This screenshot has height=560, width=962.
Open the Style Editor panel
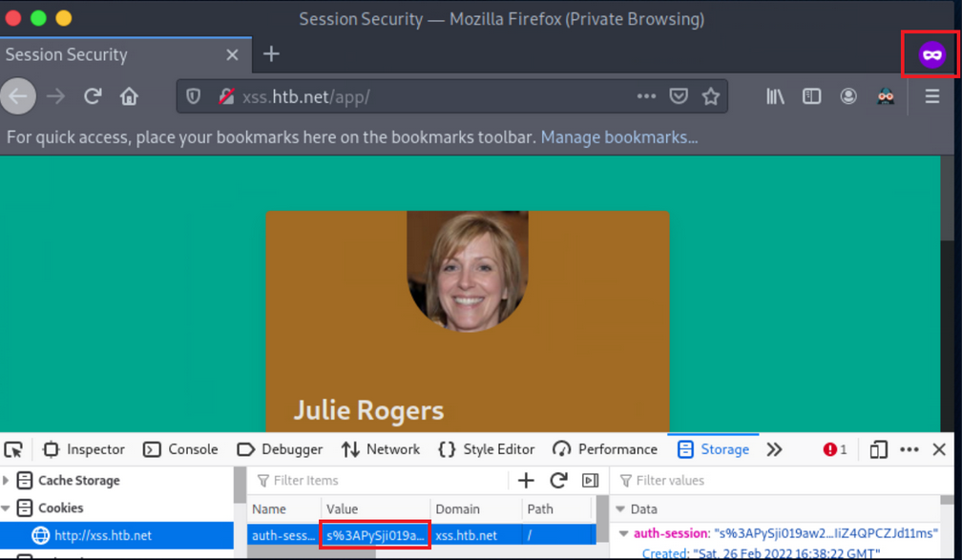click(487, 448)
